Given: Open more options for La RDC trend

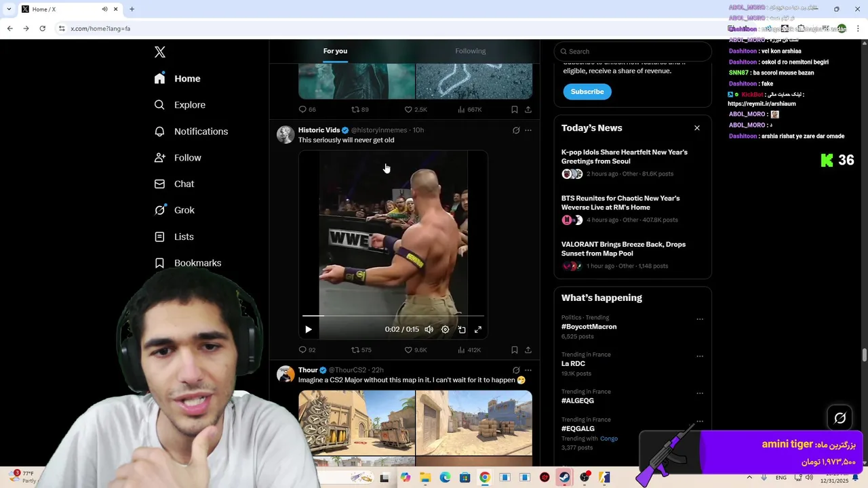Looking at the screenshot, I should coord(700,357).
